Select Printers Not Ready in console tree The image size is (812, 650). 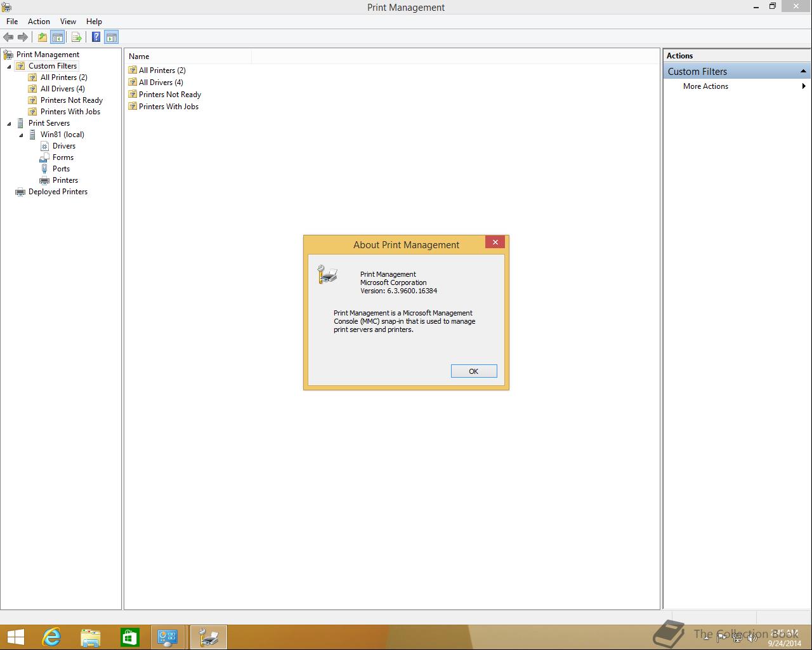tap(72, 100)
